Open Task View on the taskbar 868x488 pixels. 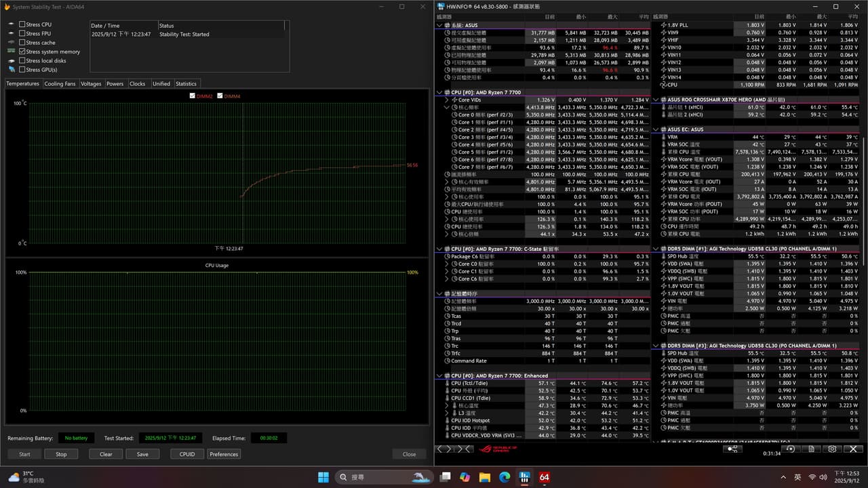(x=445, y=477)
